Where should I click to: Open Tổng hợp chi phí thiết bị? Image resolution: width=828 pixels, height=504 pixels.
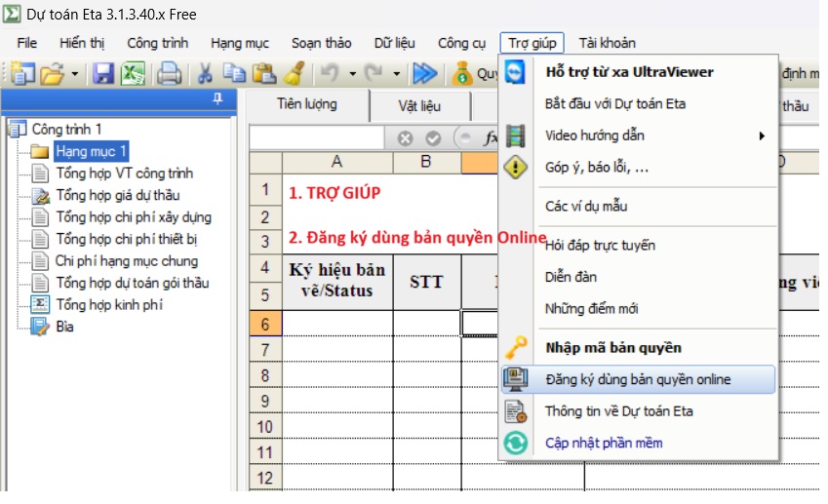point(126,239)
